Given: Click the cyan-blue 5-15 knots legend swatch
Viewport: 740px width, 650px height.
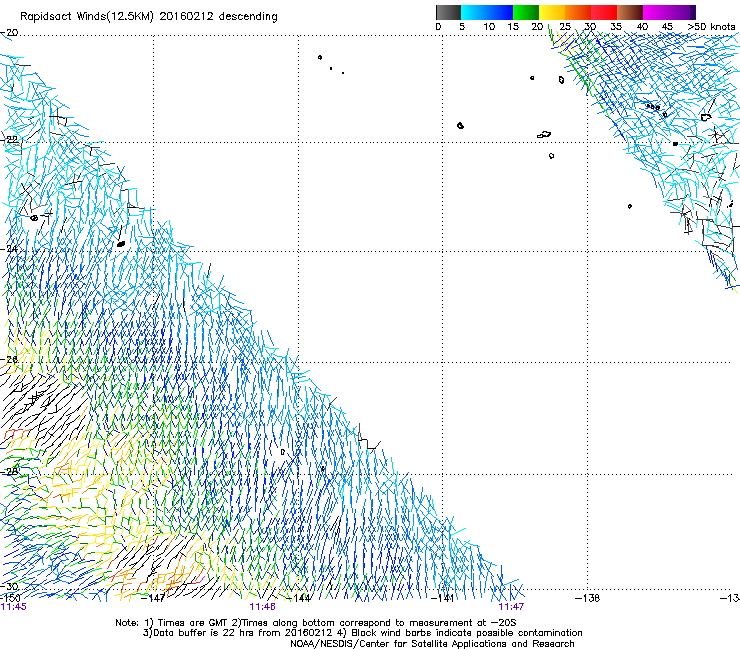Looking at the screenshot, I should 487,12.
